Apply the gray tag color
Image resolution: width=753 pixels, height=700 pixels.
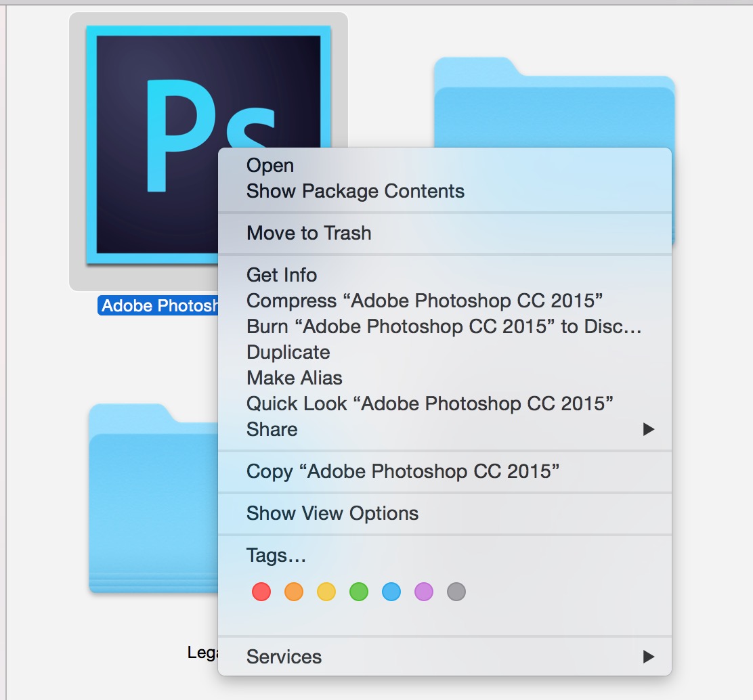[x=456, y=592]
